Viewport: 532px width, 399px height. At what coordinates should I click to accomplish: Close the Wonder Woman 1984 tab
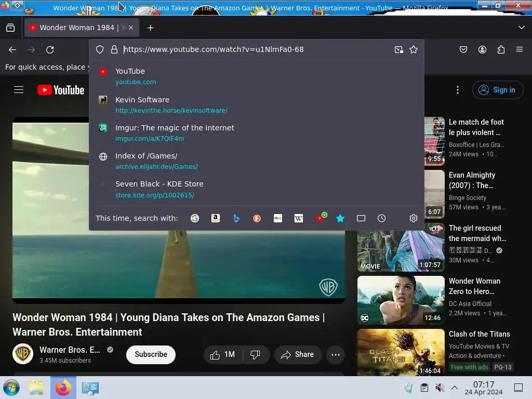[x=131, y=28]
